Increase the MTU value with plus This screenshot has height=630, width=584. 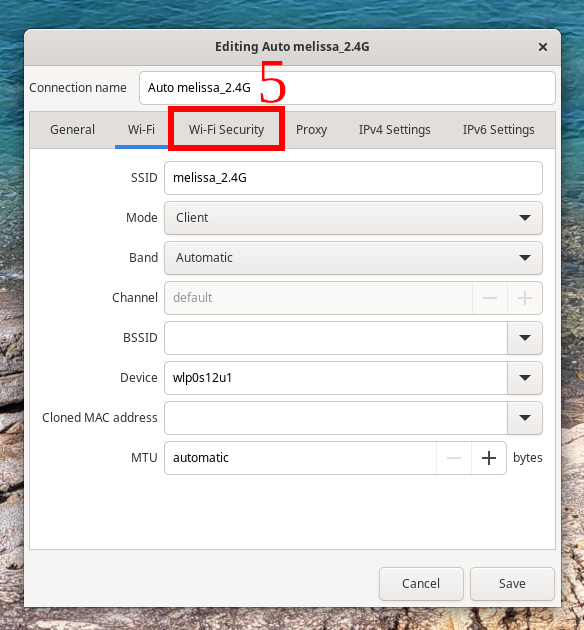click(x=489, y=458)
